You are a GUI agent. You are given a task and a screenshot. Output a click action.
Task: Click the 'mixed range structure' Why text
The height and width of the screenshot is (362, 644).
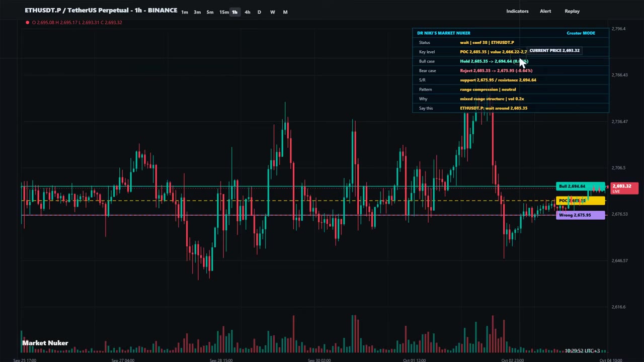coord(492,99)
